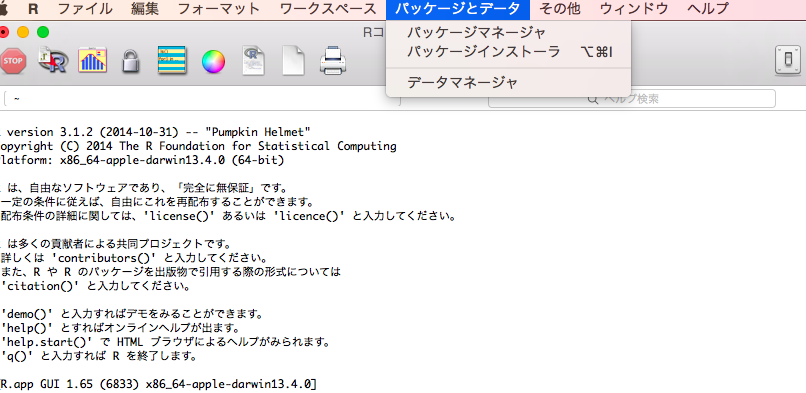This screenshot has width=806, height=393.
Task: Click the 'contributors()' text line
Action: (134, 257)
